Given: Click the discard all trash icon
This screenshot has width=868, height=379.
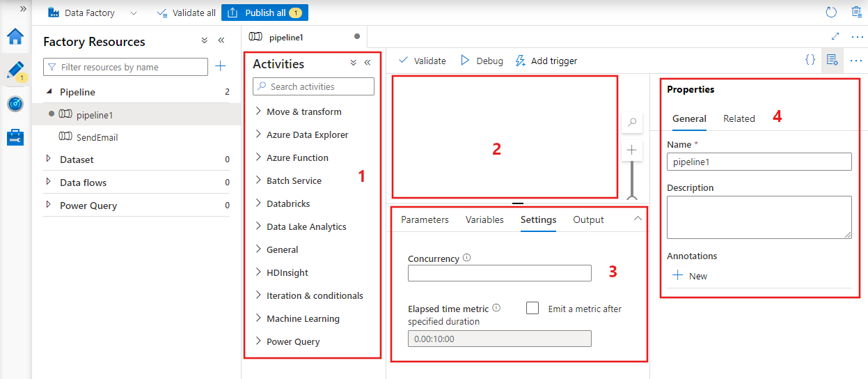Looking at the screenshot, I should [857, 13].
